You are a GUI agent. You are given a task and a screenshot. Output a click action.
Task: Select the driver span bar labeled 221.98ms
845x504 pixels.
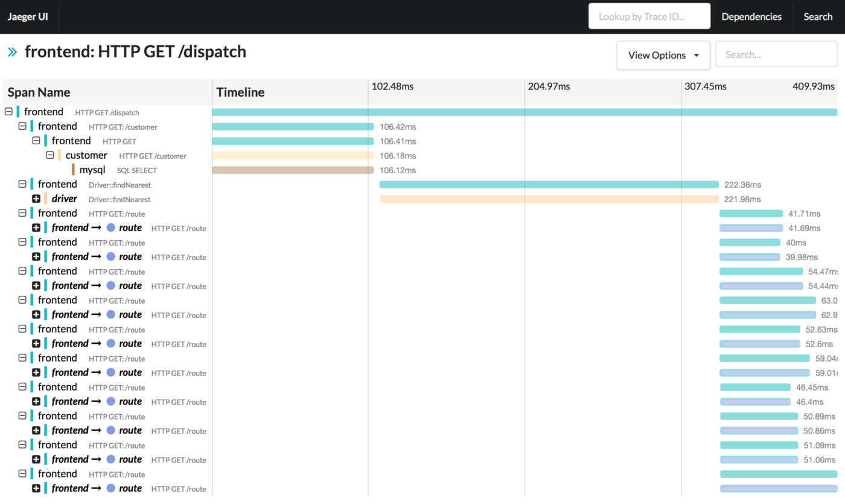(549, 199)
